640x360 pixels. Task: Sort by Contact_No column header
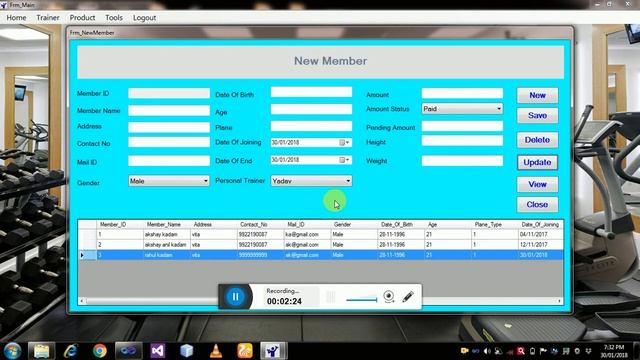260,224
